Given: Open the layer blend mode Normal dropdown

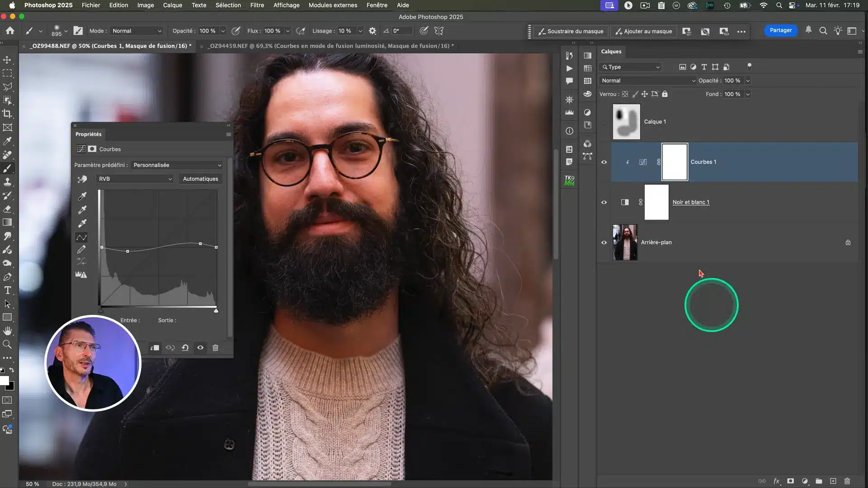Looking at the screenshot, I should coord(648,80).
